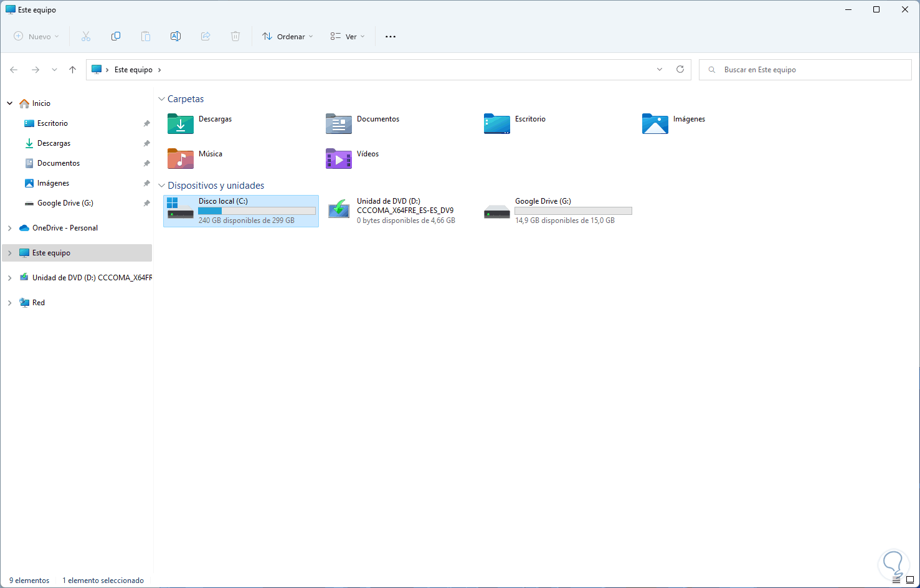Collapse the Dispositivos y unidades group
This screenshot has height=588, width=920.
tap(162, 186)
